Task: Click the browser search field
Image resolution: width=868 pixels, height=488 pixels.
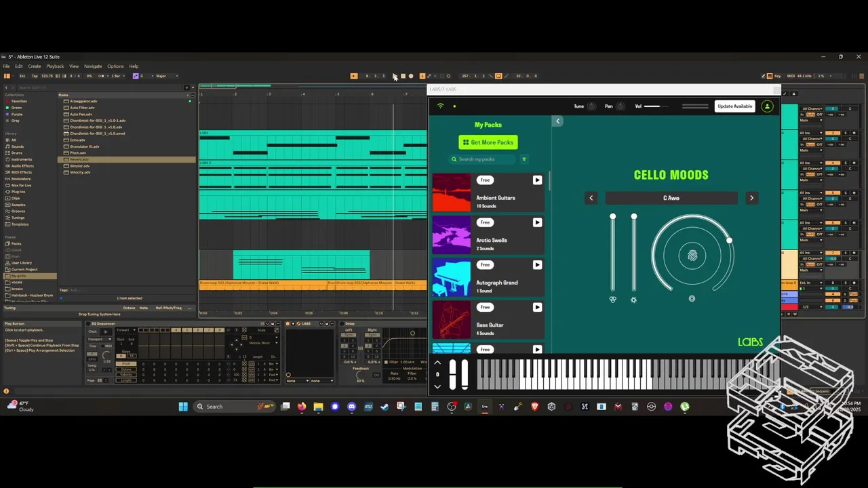Action: point(100,87)
